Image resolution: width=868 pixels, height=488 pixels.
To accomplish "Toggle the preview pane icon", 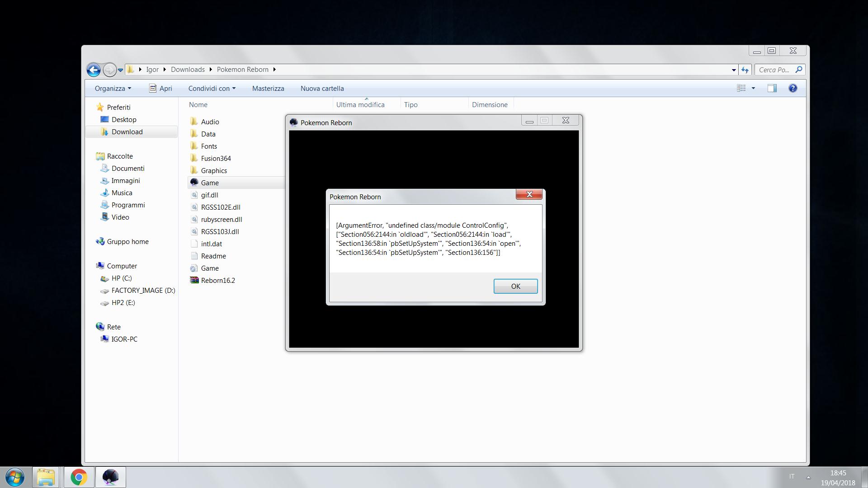I will 772,89.
